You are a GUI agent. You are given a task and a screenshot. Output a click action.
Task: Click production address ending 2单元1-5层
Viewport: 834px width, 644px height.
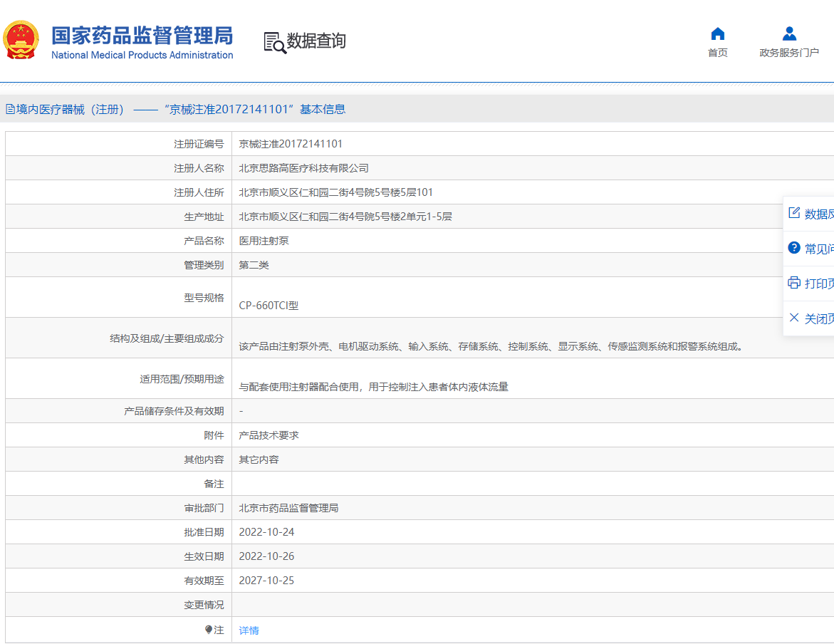coord(345,217)
